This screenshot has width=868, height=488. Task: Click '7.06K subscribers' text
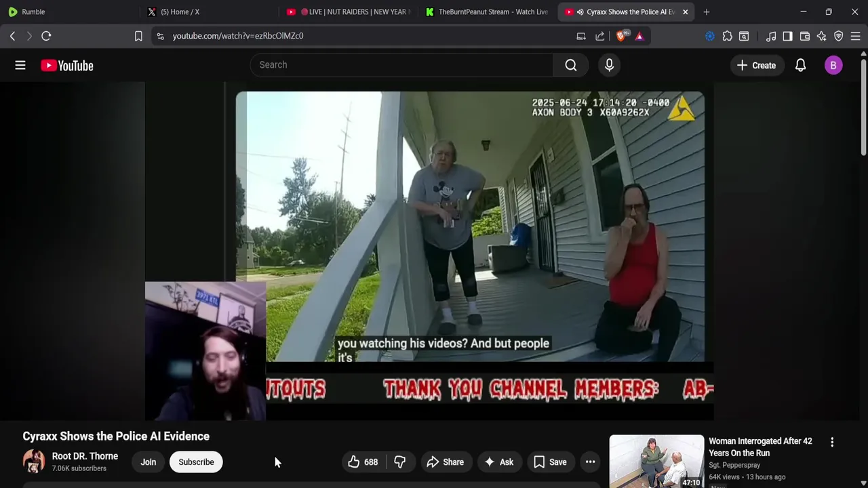click(79, 468)
